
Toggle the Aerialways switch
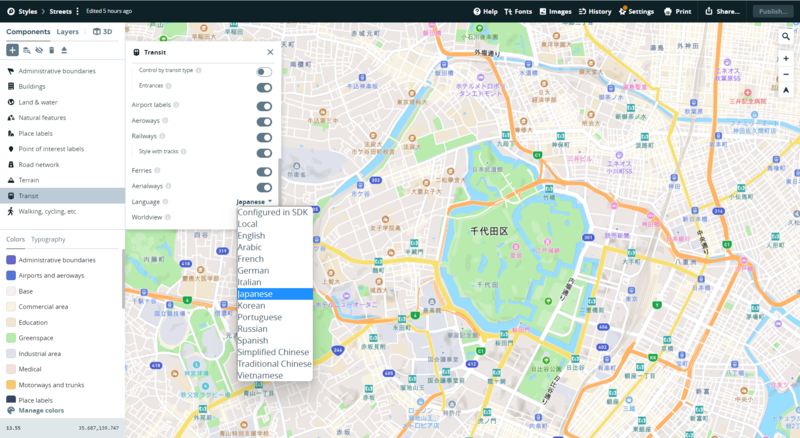pyautogui.click(x=264, y=187)
